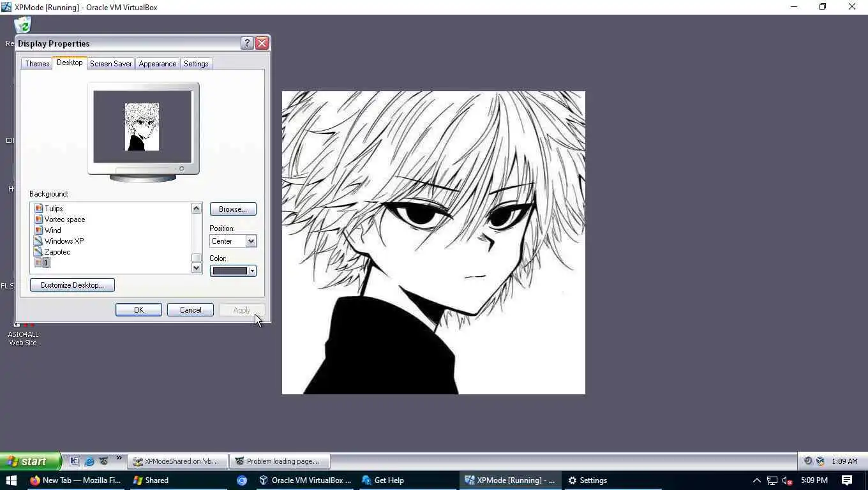Image resolution: width=868 pixels, height=490 pixels.
Task: Switch to the Themes tab
Action: pyautogui.click(x=37, y=64)
